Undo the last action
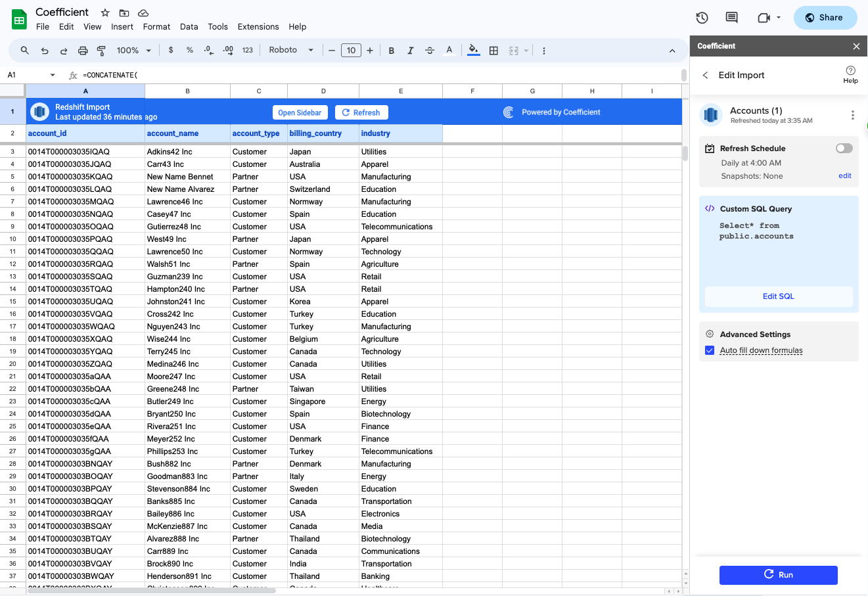The height and width of the screenshot is (596, 868). [45, 51]
